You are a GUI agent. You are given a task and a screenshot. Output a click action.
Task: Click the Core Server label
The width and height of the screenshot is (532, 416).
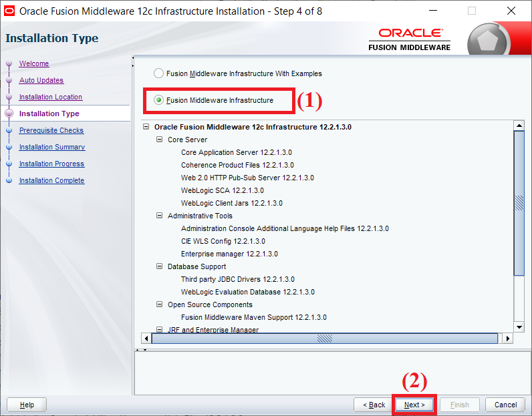click(x=187, y=140)
